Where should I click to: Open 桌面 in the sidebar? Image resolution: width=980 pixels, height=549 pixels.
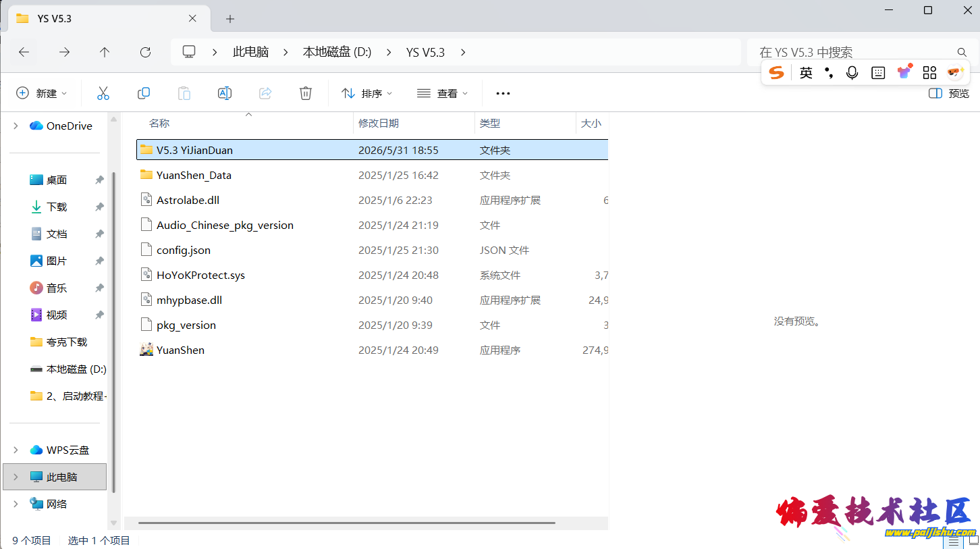point(57,180)
